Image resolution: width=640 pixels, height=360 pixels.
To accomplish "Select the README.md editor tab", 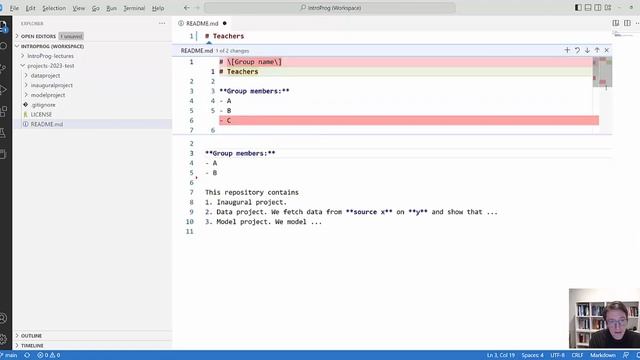I will 202,23.
